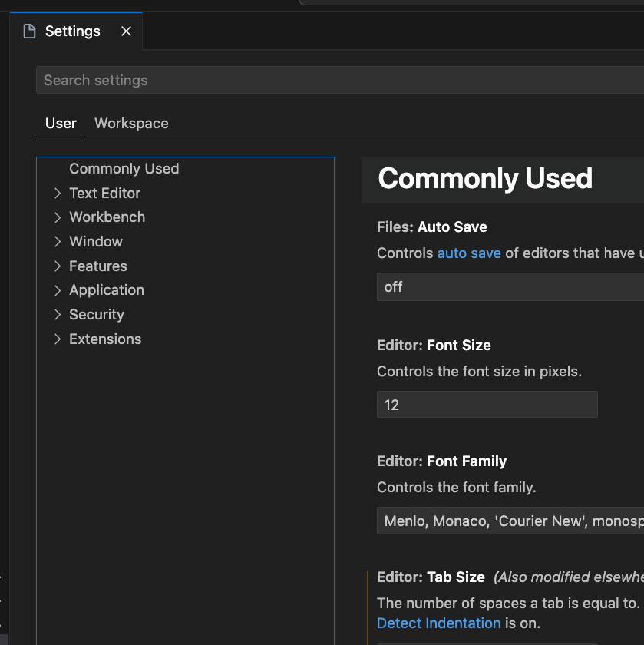
Task: Click the Font Size field showing 12
Action: [487, 405]
